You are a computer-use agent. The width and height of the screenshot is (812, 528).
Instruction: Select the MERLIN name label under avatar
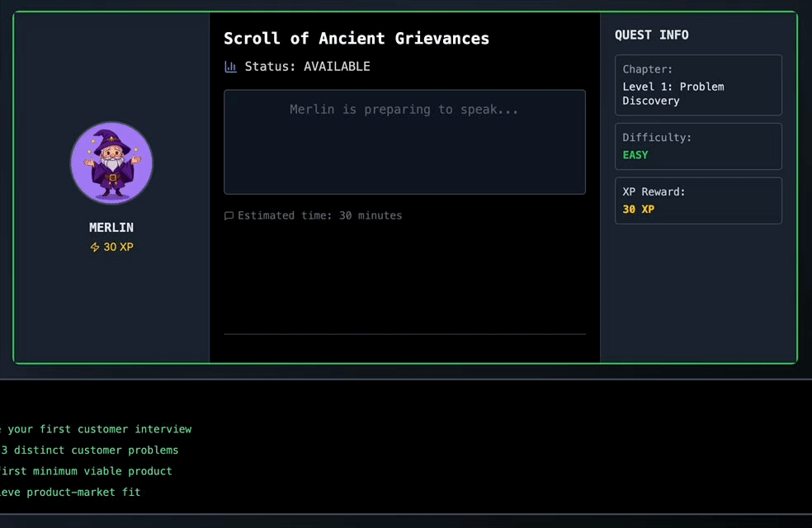click(x=111, y=228)
